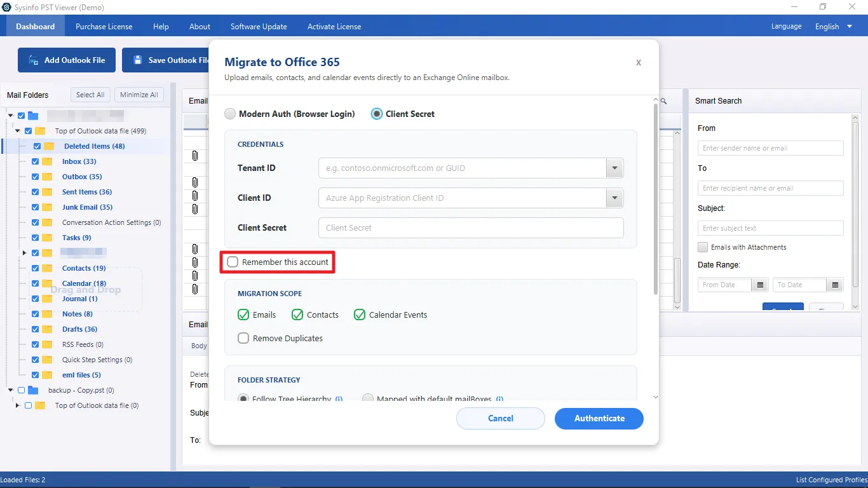Click the Contacts folder icon in Mail Folders
Screen dimensions: 868x488
point(47,268)
